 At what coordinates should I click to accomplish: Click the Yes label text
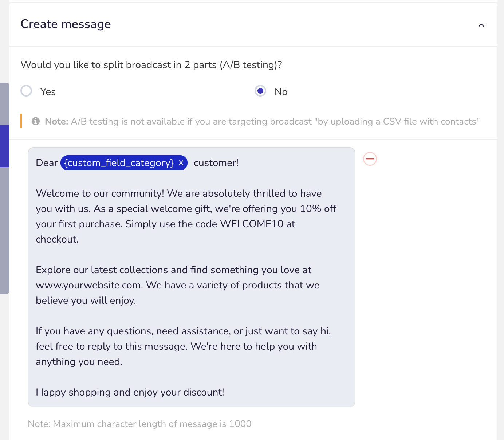coord(48,92)
